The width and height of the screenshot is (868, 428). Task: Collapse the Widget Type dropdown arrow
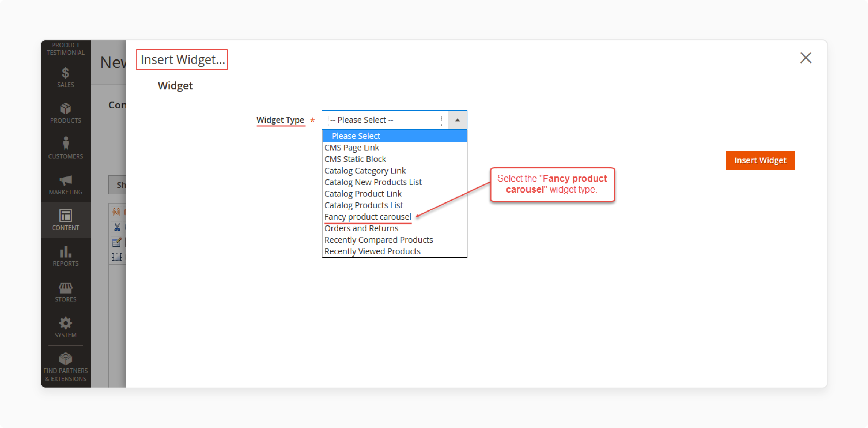click(x=457, y=120)
